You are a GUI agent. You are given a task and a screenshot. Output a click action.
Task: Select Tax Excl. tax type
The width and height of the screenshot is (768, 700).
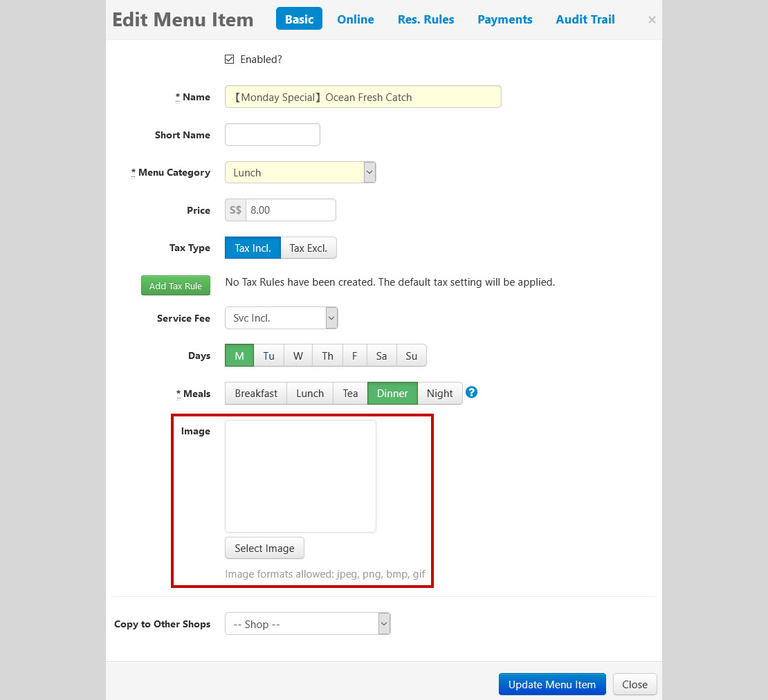click(x=308, y=248)
